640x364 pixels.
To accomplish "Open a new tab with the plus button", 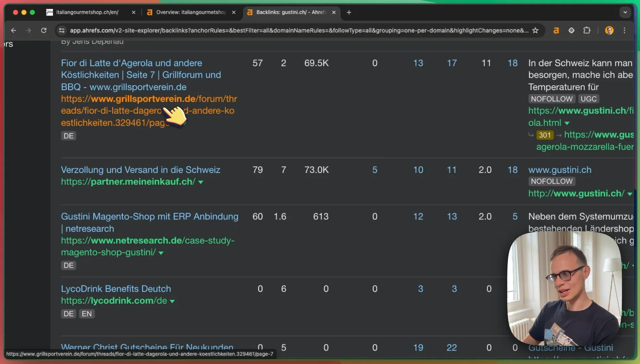I will (349, 12).
